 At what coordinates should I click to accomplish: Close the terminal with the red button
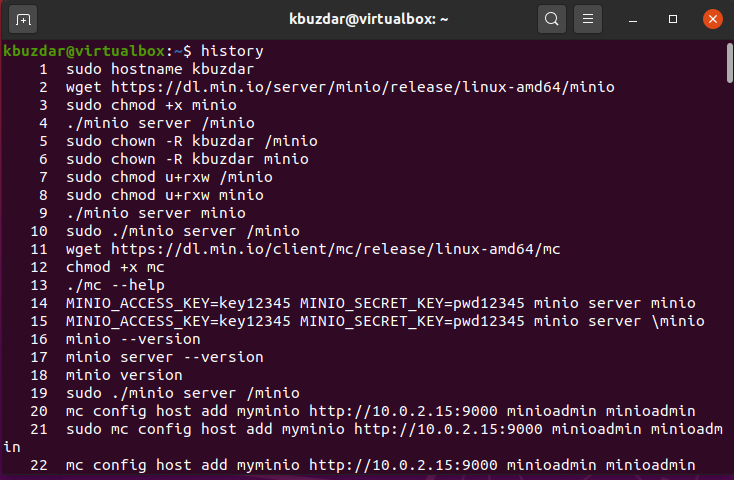712,19
